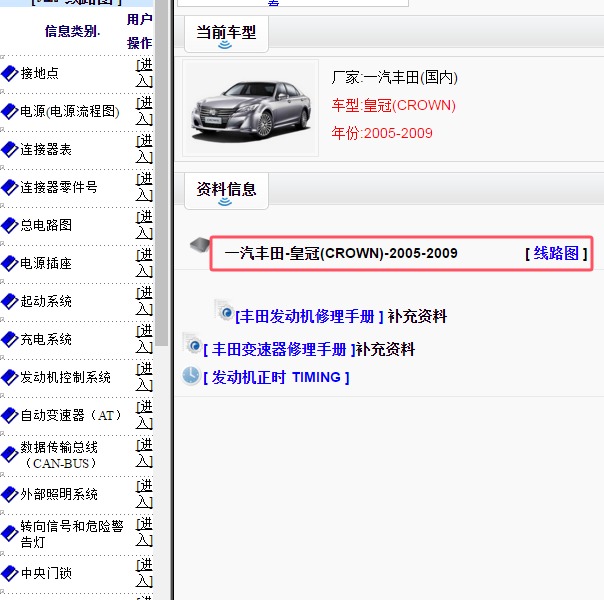Image resolution: width=604 pixels, height=600 pixels.
Task: Click the 连接器表 row label
Action: (46, 149)
